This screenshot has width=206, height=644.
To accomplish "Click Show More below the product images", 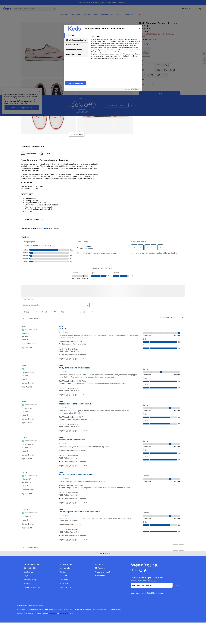I will pyautogui.click(x=77, y=134).
